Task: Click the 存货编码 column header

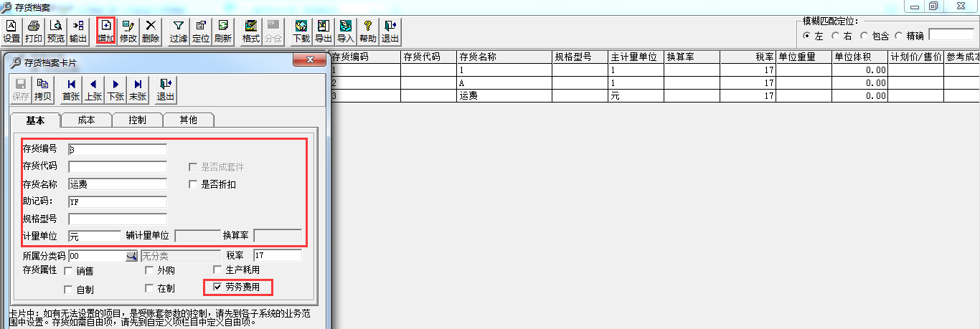Action: coord(366,57)
